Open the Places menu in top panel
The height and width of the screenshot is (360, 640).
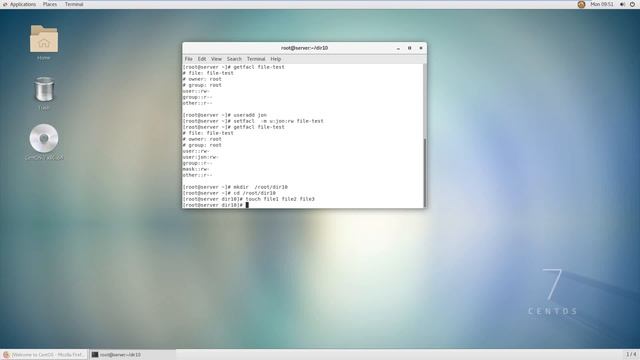50,4
